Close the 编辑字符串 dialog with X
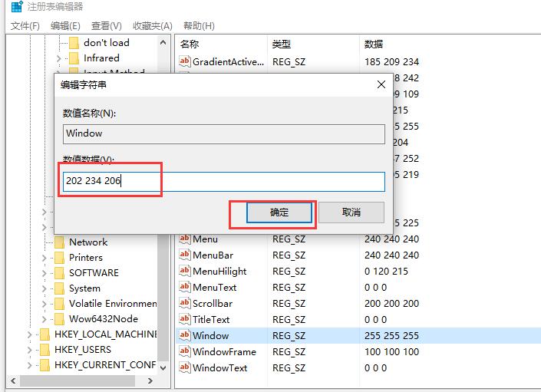Image resolution: width=541 pixels, height=392 pixels. (x=381, y=85)
